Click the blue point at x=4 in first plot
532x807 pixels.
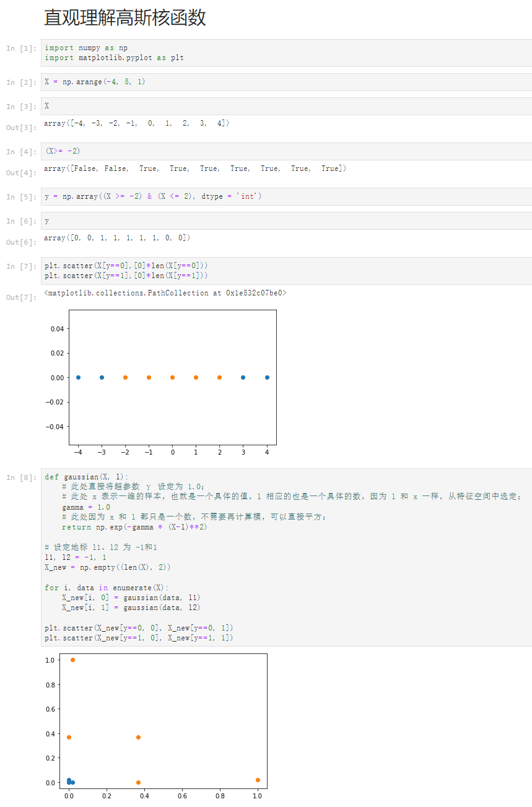(x=267, y=377)
